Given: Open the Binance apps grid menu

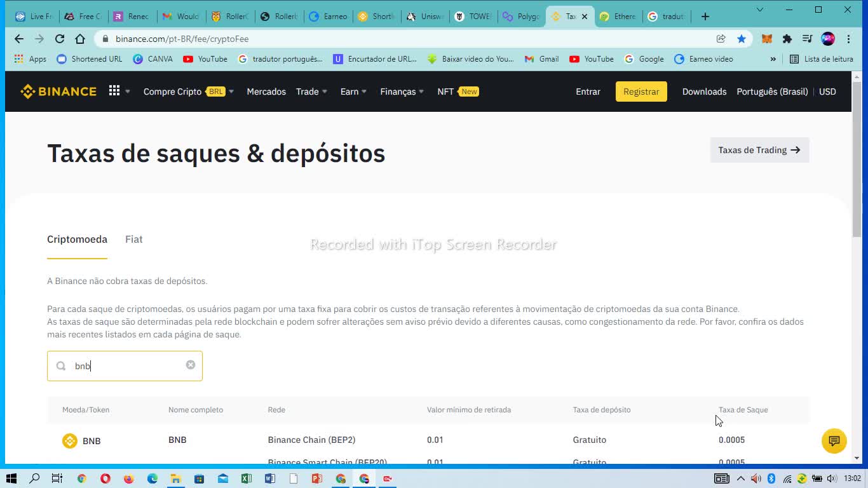Looking at the screenshot, I should coord(114,91).
